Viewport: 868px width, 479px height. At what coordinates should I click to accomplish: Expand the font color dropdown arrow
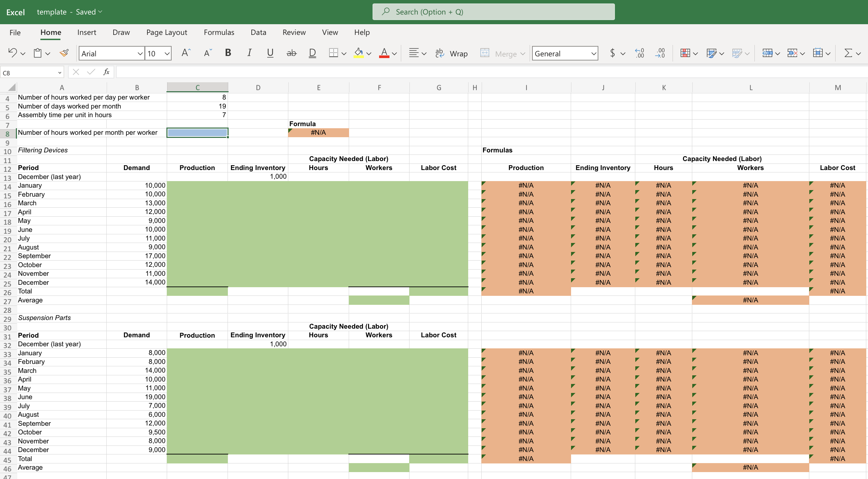[394, 54]
